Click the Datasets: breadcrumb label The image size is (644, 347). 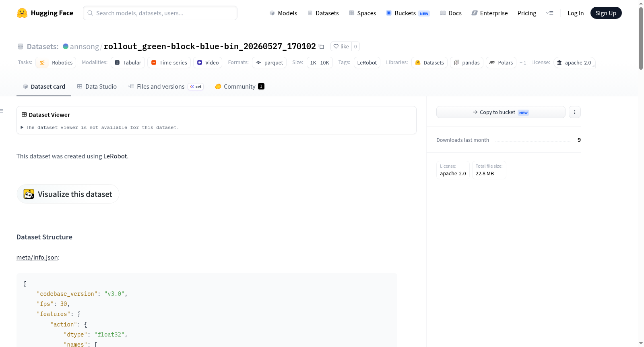pos(43,46)
